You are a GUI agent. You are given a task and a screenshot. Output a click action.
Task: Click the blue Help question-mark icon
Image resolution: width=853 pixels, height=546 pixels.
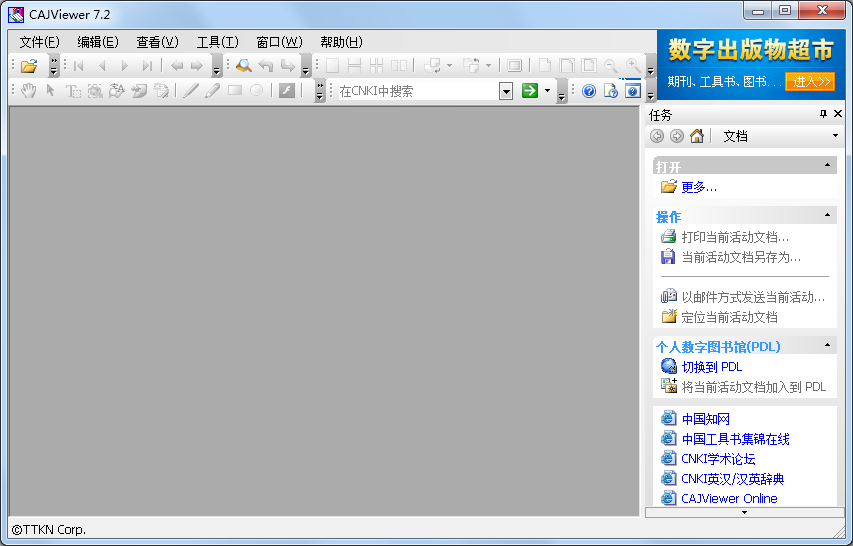click(589, 91)
